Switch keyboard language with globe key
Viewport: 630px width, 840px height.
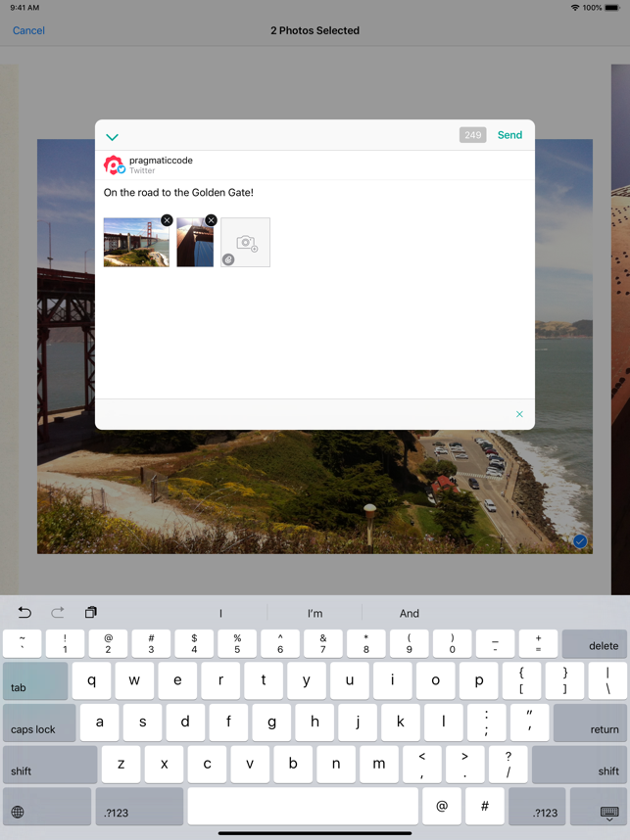(x=47, y=807)
